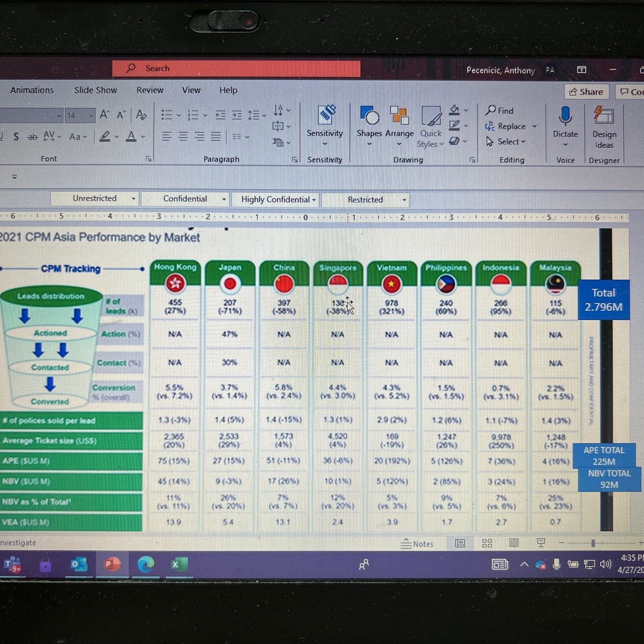Switch to Reading view

(x=514, y=543)
